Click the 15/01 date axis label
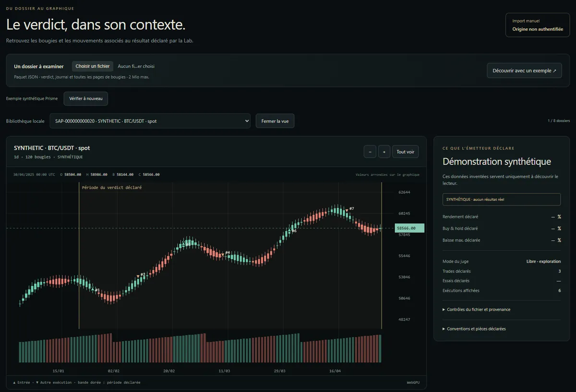This screenshot has height=392, width=576. (x=59, y=371)
